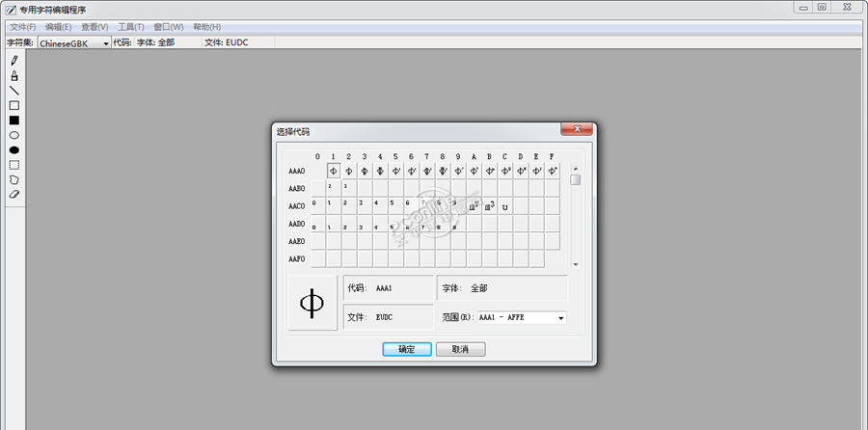Screen dimensions: 868x430
Task: Select the m³ glyph cell AACB
Action: tap(489, 206)
